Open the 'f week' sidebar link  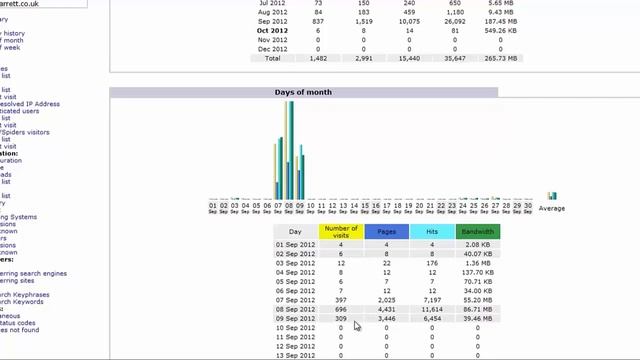pyautogui.click(x=10, y=47)
